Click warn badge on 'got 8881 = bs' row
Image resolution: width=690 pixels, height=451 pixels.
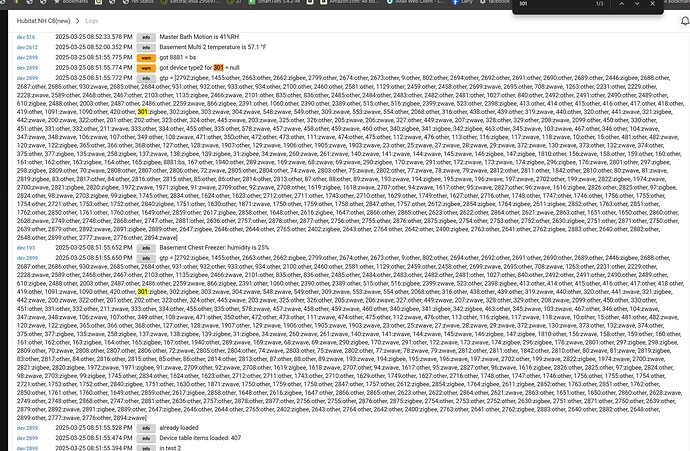coord(146,58)
